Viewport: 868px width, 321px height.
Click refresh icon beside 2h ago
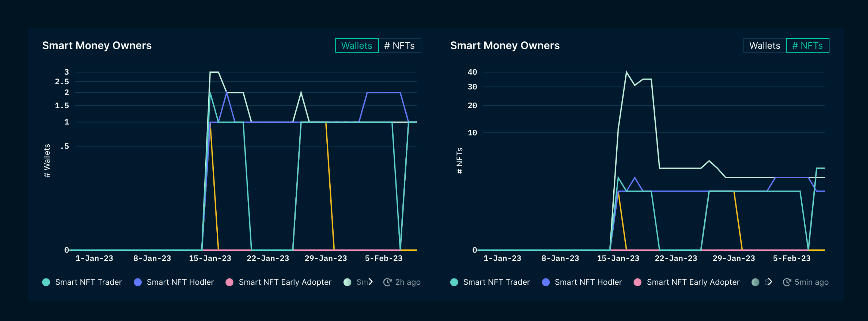[388, 282]
